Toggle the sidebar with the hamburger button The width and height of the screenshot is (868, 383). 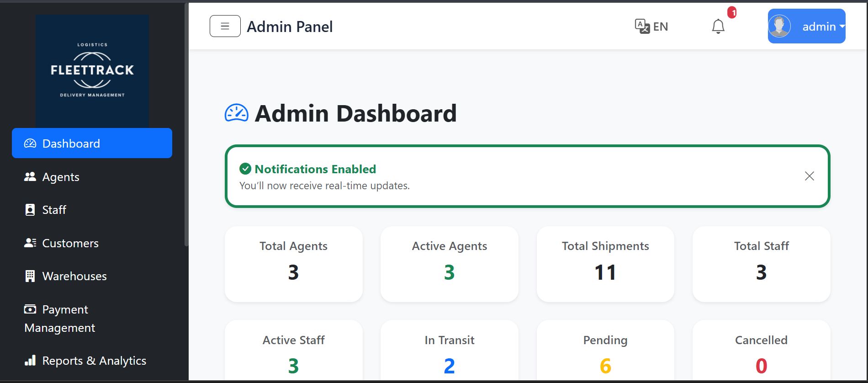click(x=225, y=26)
